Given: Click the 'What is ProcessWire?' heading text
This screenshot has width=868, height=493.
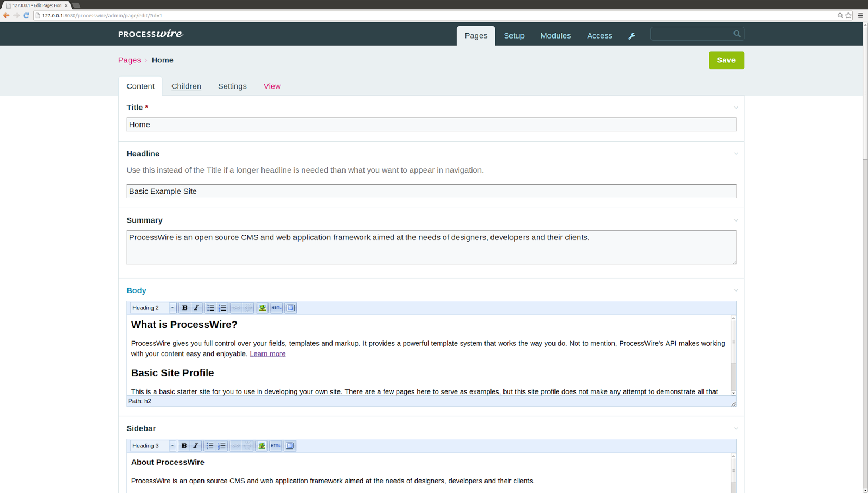Looking at the screenshot, I should tap(184, 325).
